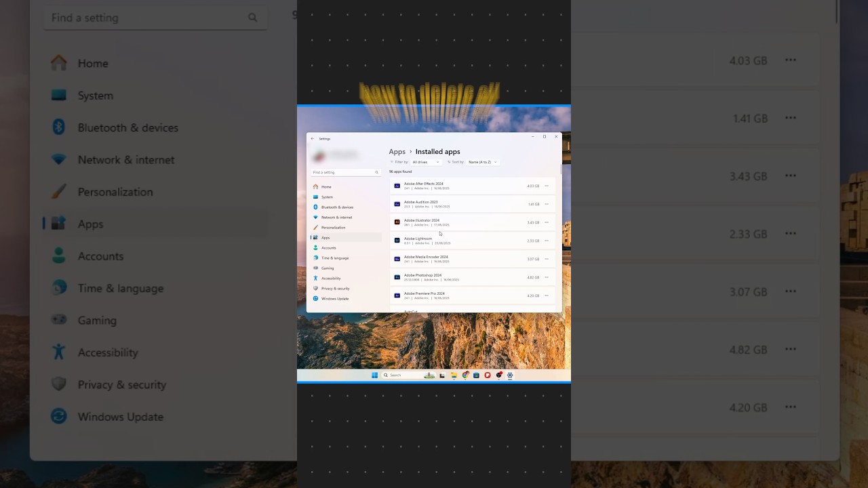The width and height of the screenshot is (868, 488).
Task: Click the Adobe After Effects 2024 app icon
Action: pyautogui.click(x=397, y=186)
